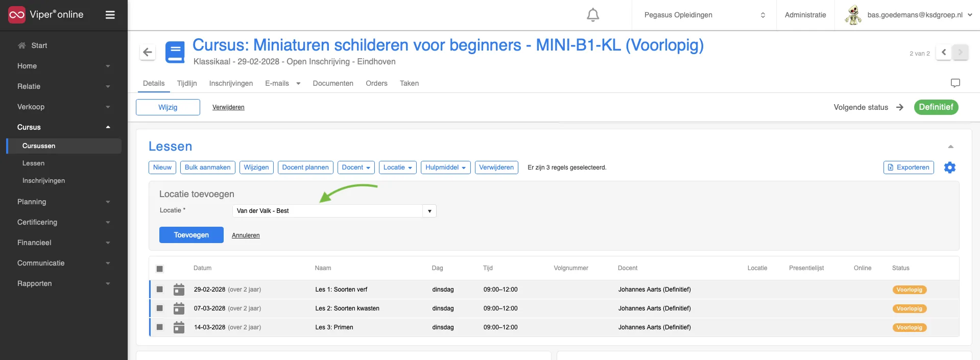Open Inschrijvingen in the sidebar
Screen dimensions: 980x360
click(x=43, y=181)
